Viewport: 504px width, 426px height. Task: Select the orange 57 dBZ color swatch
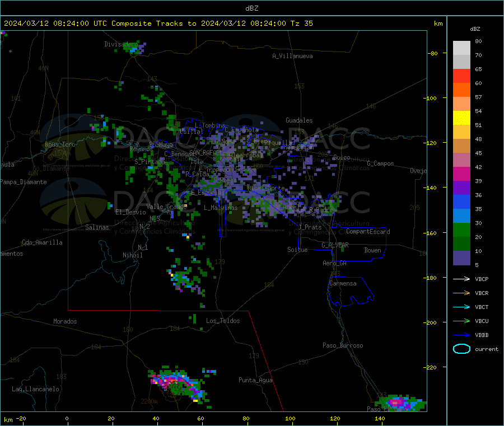coord(461,90)
